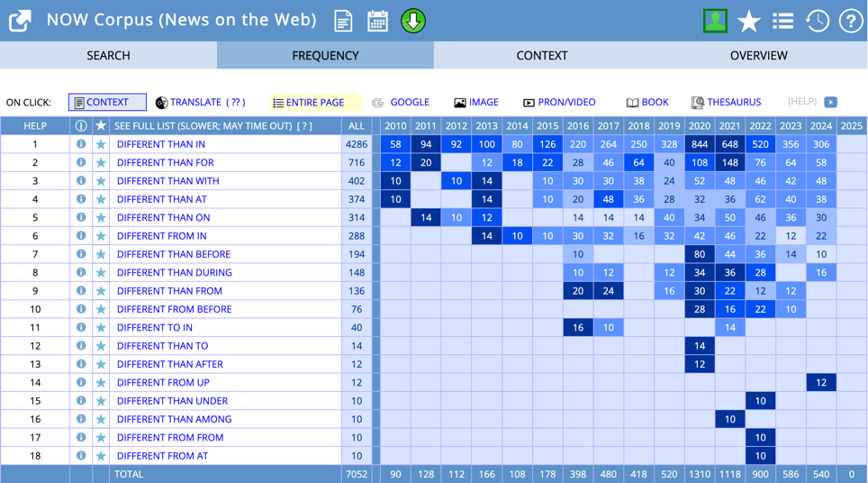Image resolution: width=868 pixels, height=483 pixels.
Task: Select the CONTEXT on-click option
Action: point(107,102)
